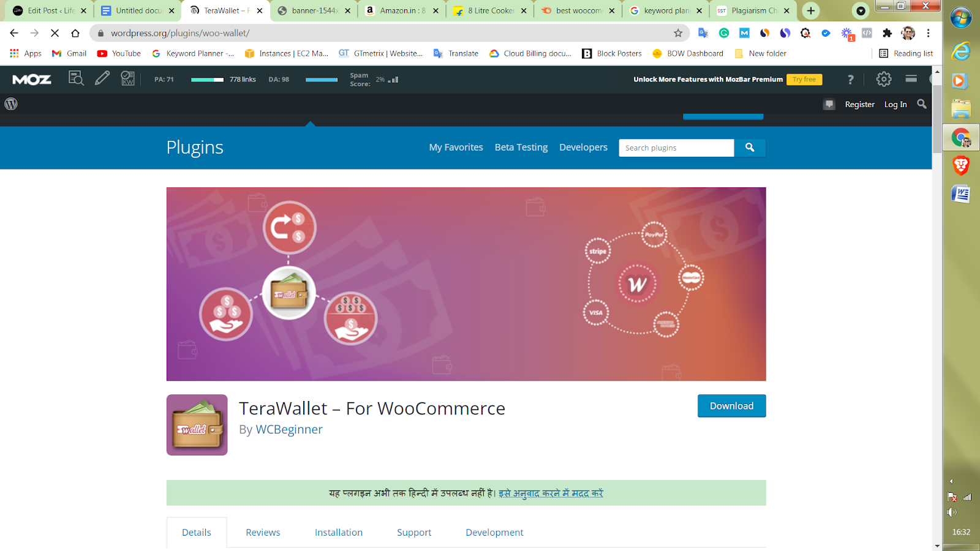Switch to the Plagiarism Checker tab
The width and height of the screenshot is (980, 551).
click(x=754, y=10)
